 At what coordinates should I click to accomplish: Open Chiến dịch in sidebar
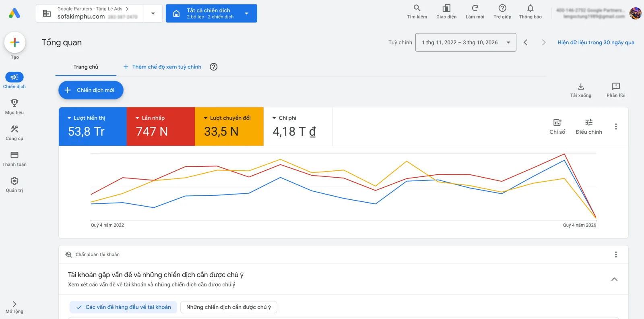14,81
